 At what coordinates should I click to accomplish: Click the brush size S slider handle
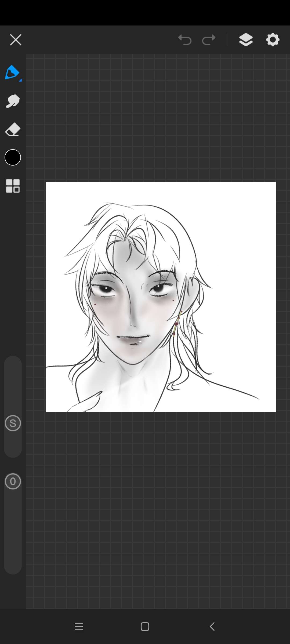coord(13,423)
